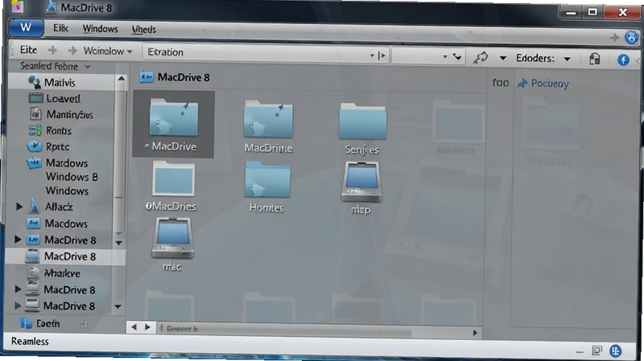This screenshot has width=644, height=361.
Task: Click the chevron at end of empty combo box
Action: tap(457, 56)
